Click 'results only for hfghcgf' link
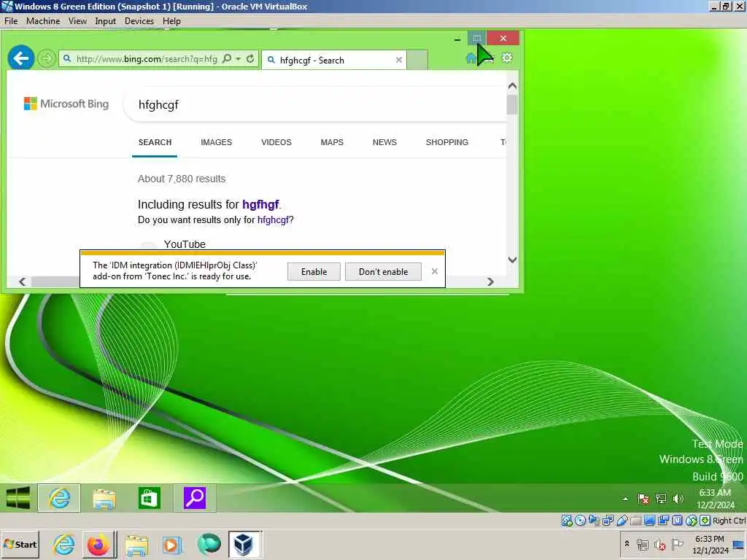This screenshot has height=560, width=747. tap(274, 220)
